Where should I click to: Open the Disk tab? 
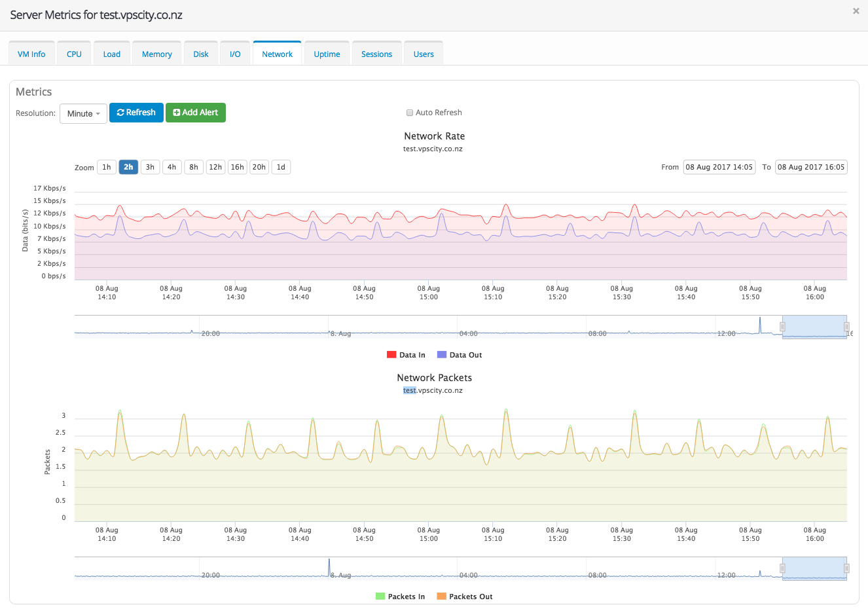pos(201,54)
